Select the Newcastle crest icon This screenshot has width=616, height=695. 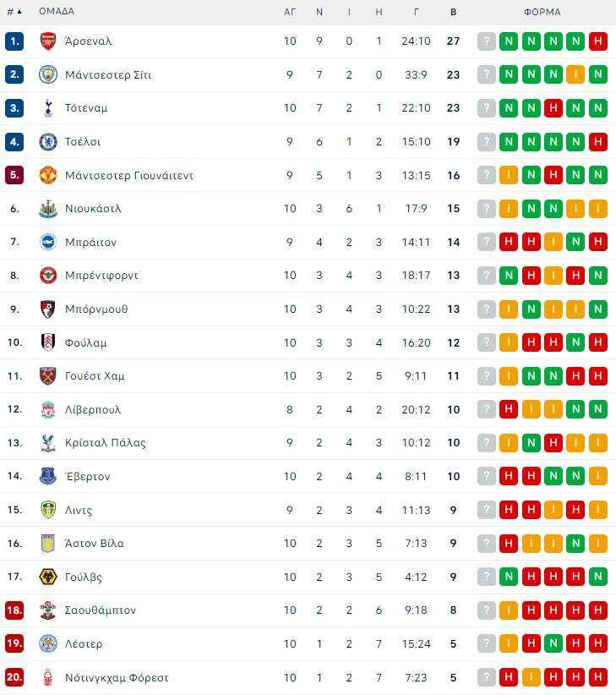click(48, 209)
